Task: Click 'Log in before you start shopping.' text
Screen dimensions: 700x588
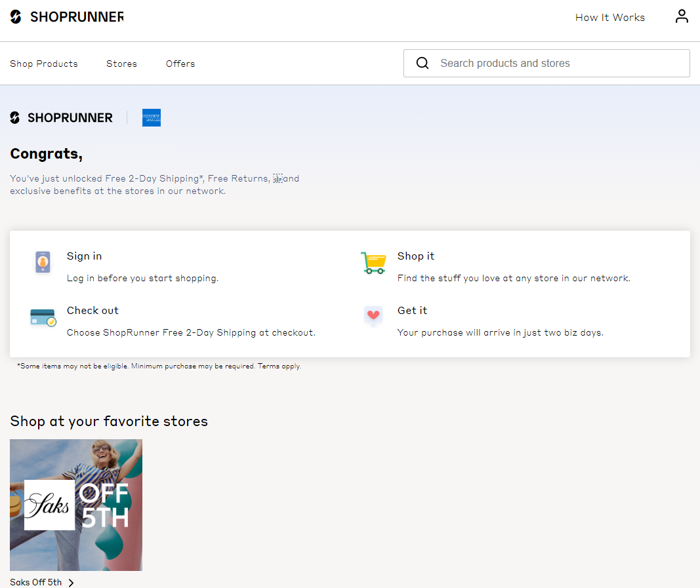Action: (143, 279)
